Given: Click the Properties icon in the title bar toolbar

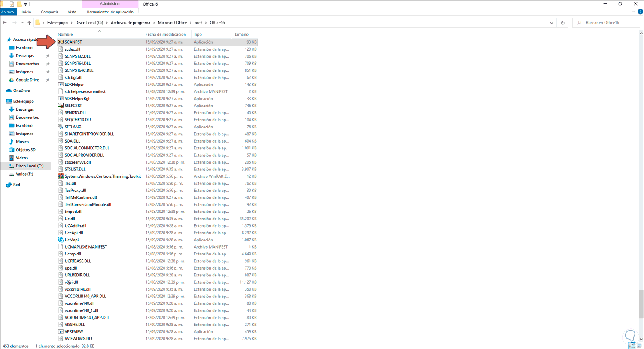Looking at the screenshot, I should (x=12, y=4).
